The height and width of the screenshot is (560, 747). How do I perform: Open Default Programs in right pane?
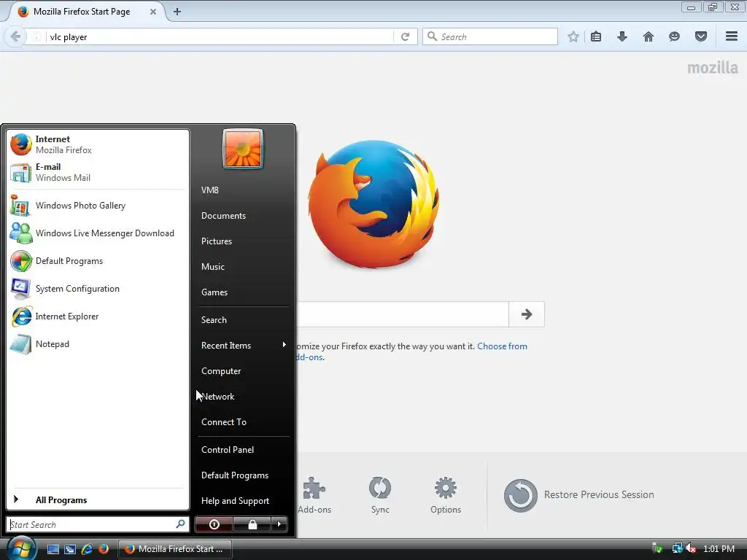pyautogui.click(x=235, y=475)
